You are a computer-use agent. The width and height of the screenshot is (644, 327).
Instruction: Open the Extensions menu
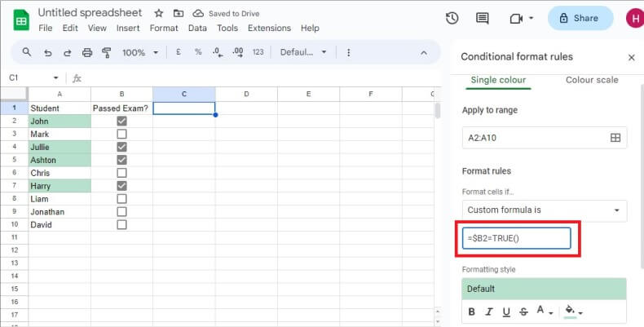270,28
